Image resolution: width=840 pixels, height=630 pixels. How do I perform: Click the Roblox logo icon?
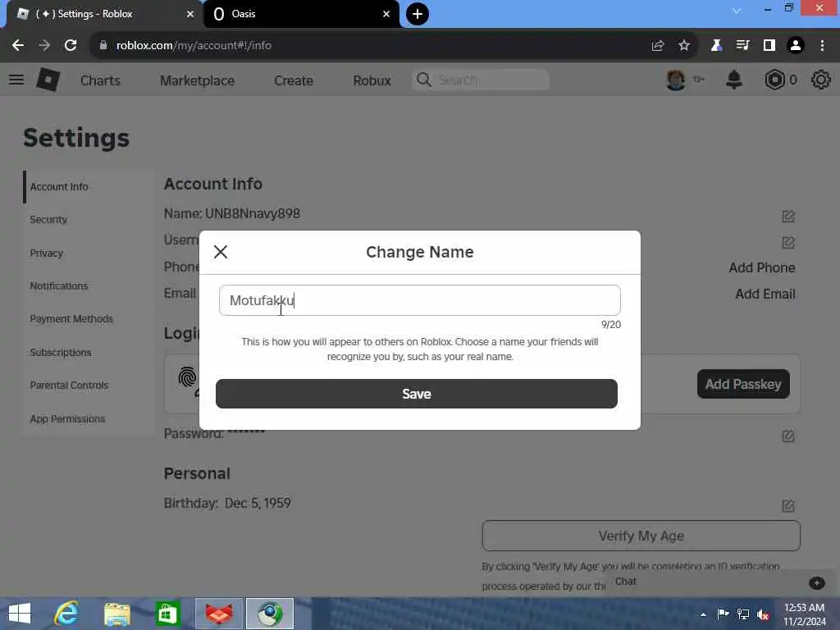point(48,80)
